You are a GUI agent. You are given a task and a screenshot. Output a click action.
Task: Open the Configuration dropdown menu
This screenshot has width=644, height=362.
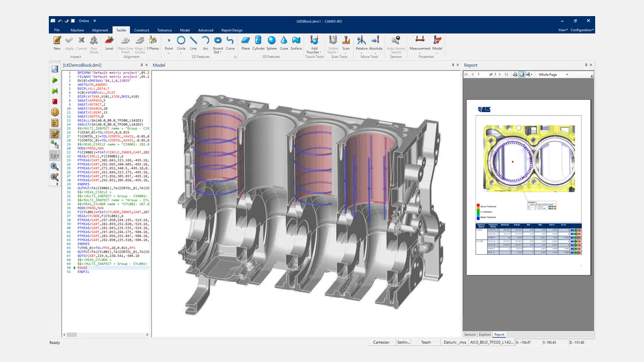(582, 30)
